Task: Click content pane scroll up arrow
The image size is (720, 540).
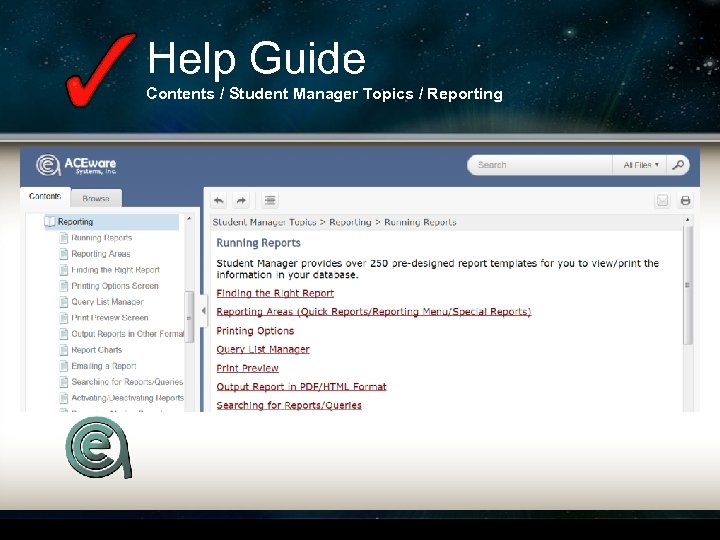Action: click(687, 220)
